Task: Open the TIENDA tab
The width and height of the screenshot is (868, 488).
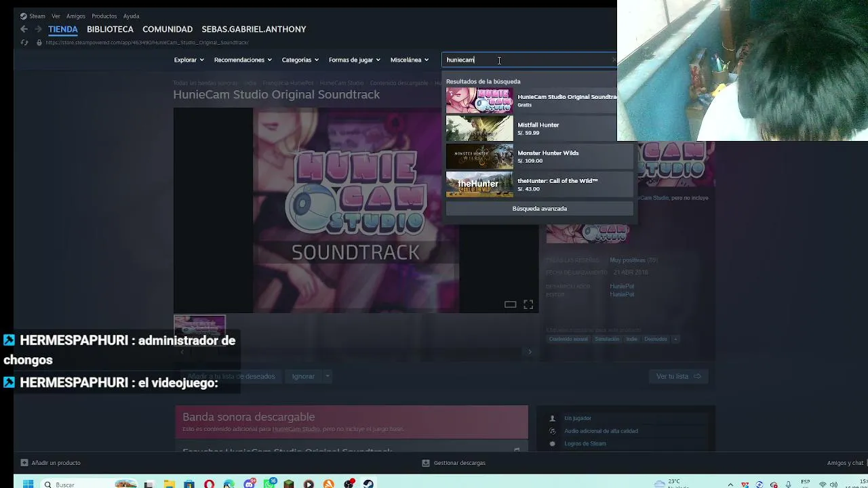Action: [x=63, y=29]
